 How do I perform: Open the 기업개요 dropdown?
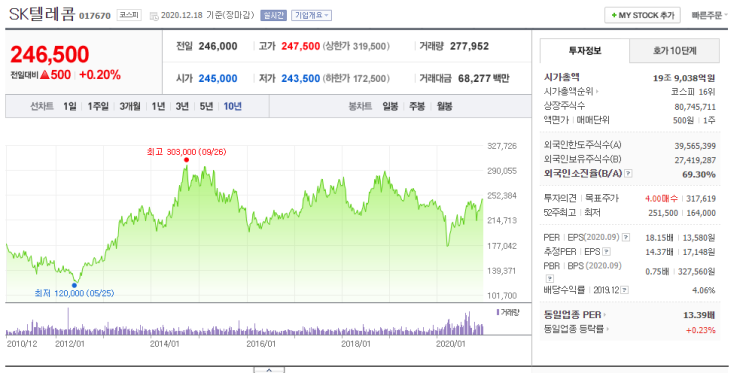311,16
